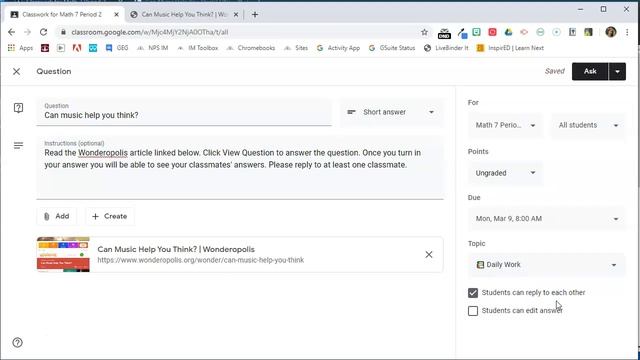The height and width of the screenshot is (360, 640).
Task: Click the green square extension icon
Action: tap(476, 32)
